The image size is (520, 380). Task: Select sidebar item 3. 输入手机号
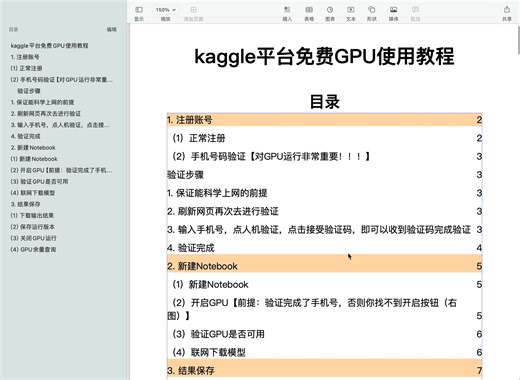click(60, 125)
